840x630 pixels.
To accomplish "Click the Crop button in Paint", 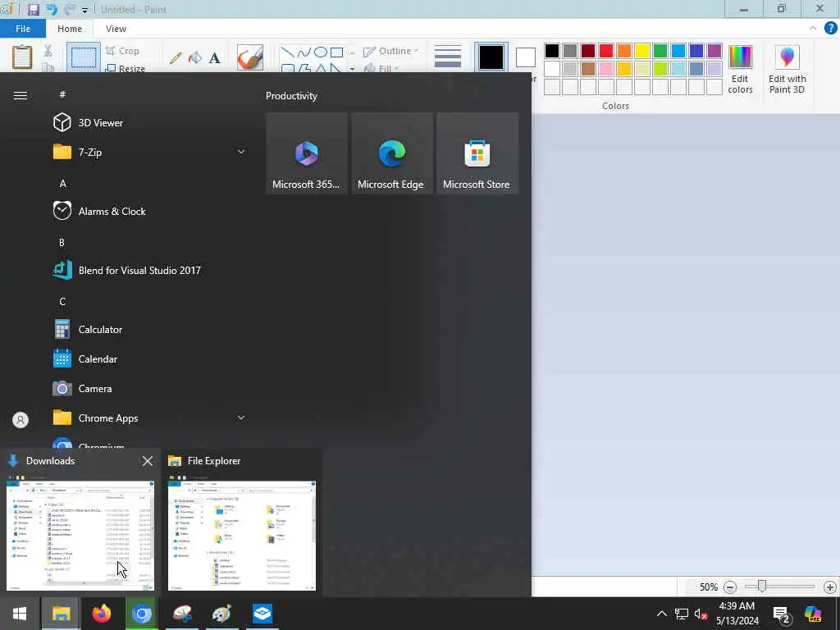I will tap(123, 51).
